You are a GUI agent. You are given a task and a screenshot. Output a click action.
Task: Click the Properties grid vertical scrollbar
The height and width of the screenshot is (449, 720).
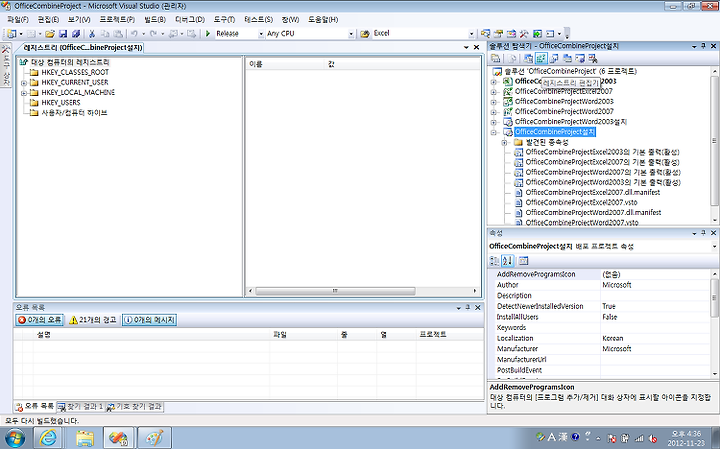[x=714, y=297]
